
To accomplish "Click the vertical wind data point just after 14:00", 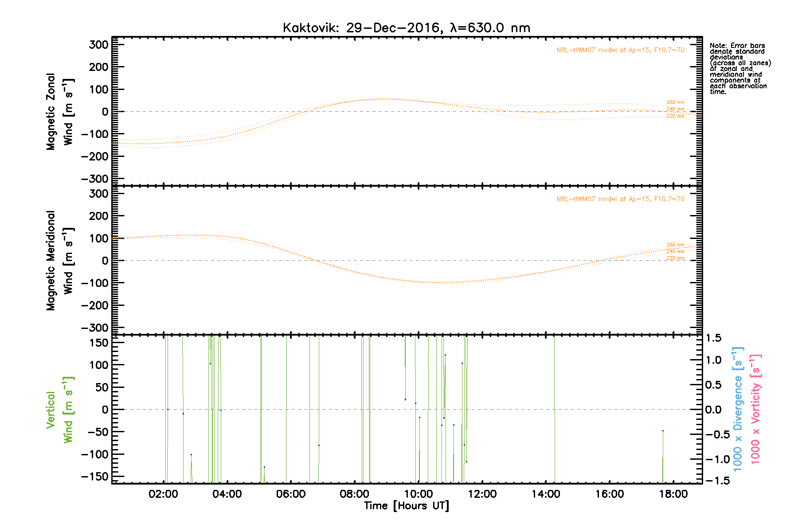I will tap(555, 409).
